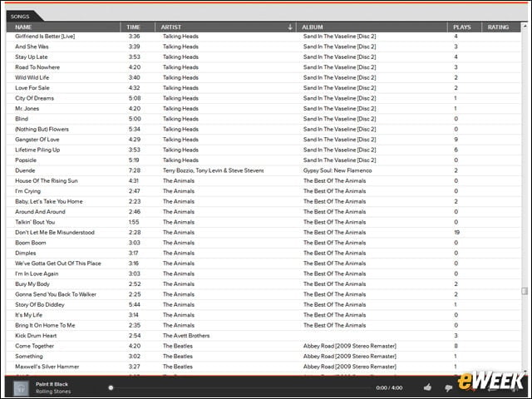532x399 pixels.
Task: Select song Bury My Body
Action: point(32,284)
